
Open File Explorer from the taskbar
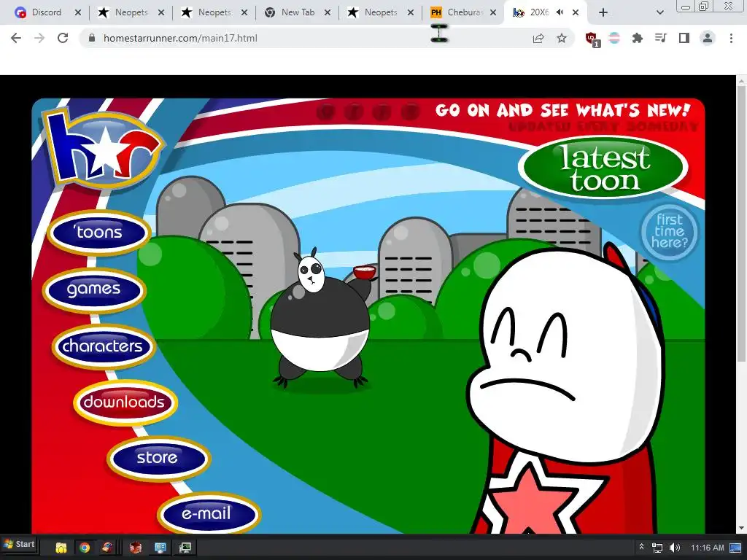tap(61, 548)
